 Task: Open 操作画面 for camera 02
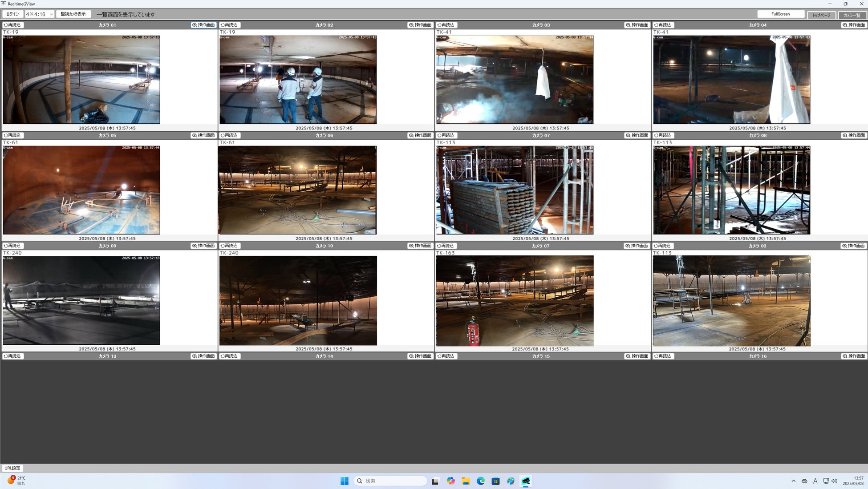pos(420,25)
